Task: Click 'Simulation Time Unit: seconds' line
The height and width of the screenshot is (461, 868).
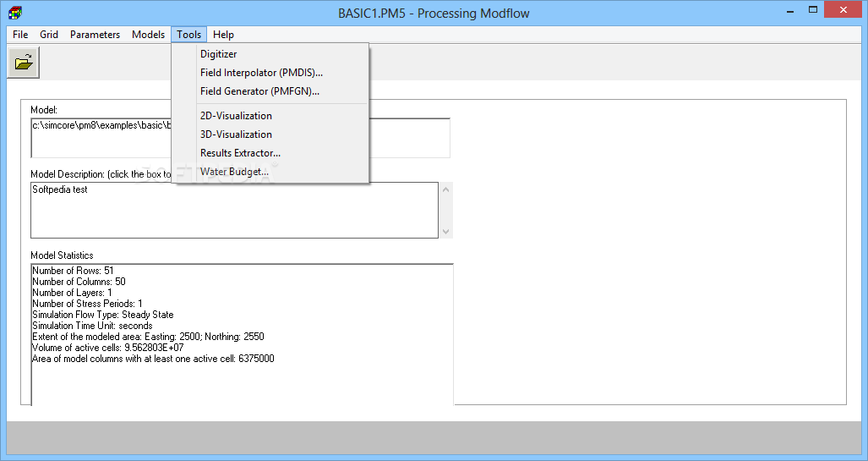Action: [x=92, y=326]
